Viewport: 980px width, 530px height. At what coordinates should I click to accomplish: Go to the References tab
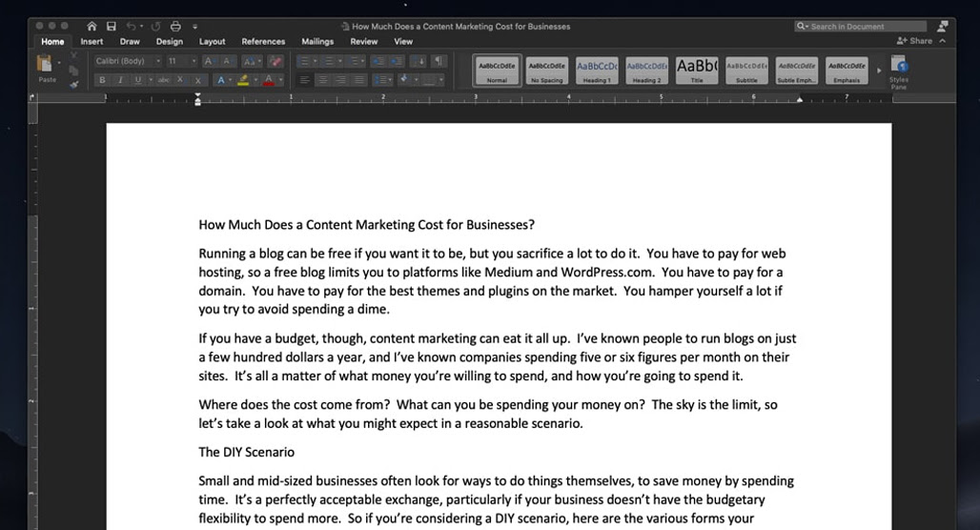click(x=263, y=41)
